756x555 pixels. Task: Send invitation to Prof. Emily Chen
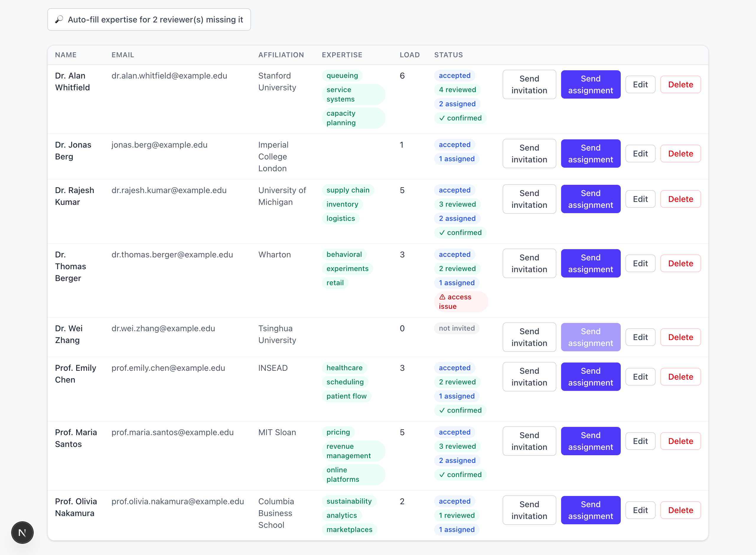pos(529,377)
